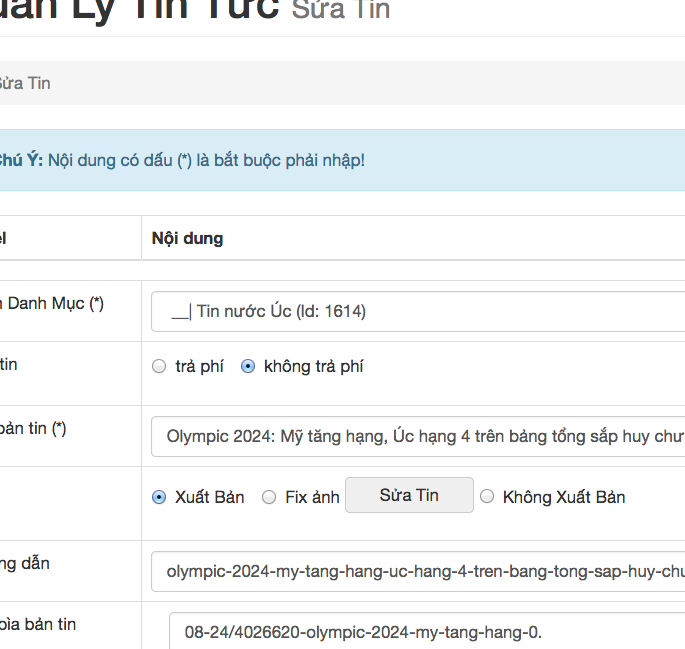Image resolution: width=685 pixels, height=649 pixels.
Task: Click the "Sửa Tin" breadcrumb item
Action: tap(24, 83)
